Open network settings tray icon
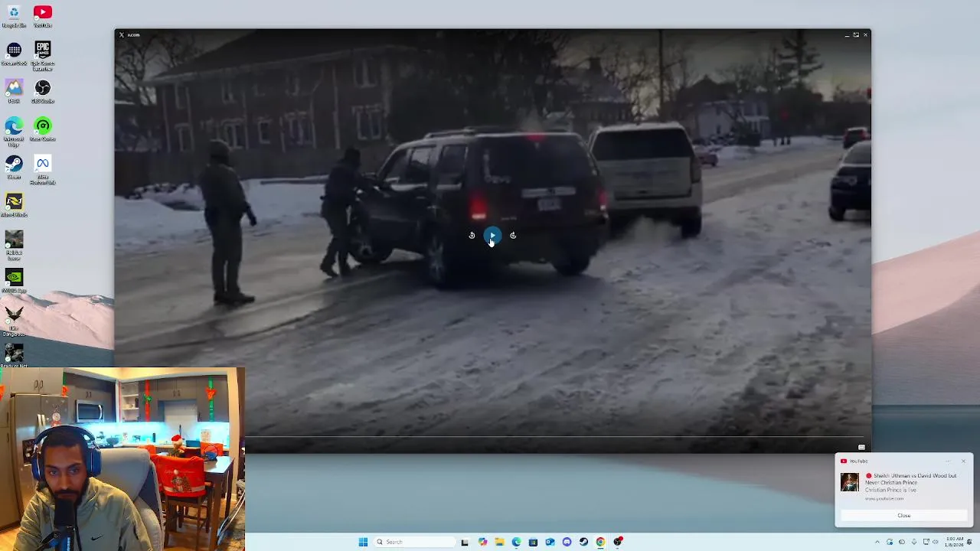980x551 pixels. click(x=926, y=542)
